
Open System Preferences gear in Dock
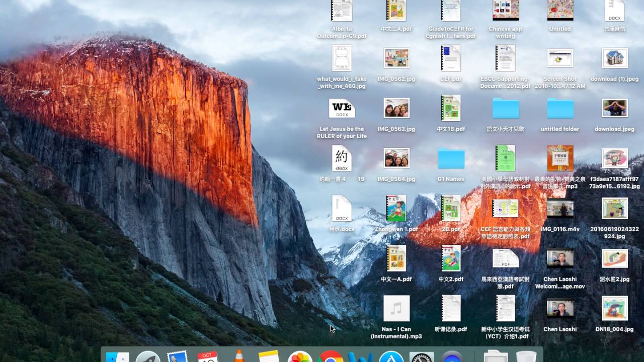(x=422, y=356)
